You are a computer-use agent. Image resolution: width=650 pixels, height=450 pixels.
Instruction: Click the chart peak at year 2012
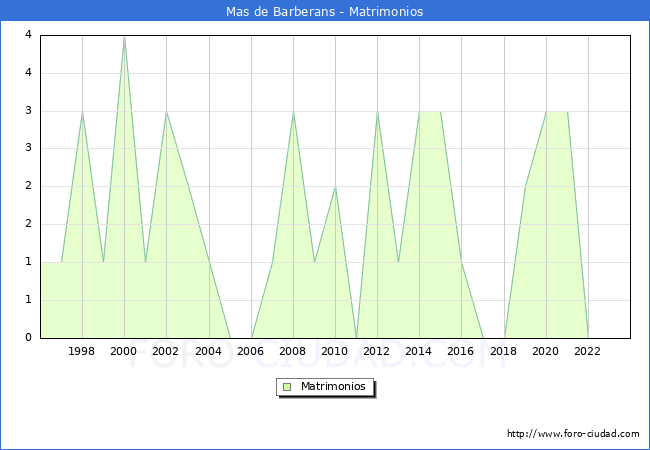[x=378, y=112]
